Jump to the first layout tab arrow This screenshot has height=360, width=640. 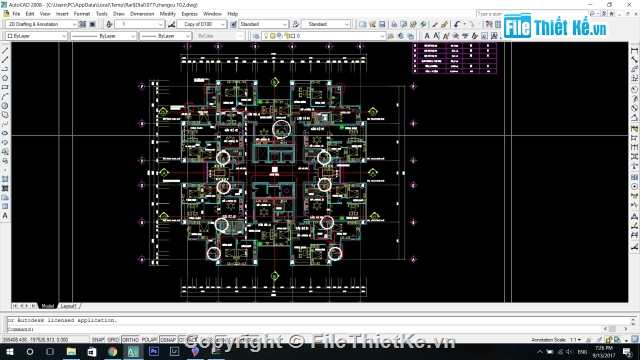(x=15, y=306)
